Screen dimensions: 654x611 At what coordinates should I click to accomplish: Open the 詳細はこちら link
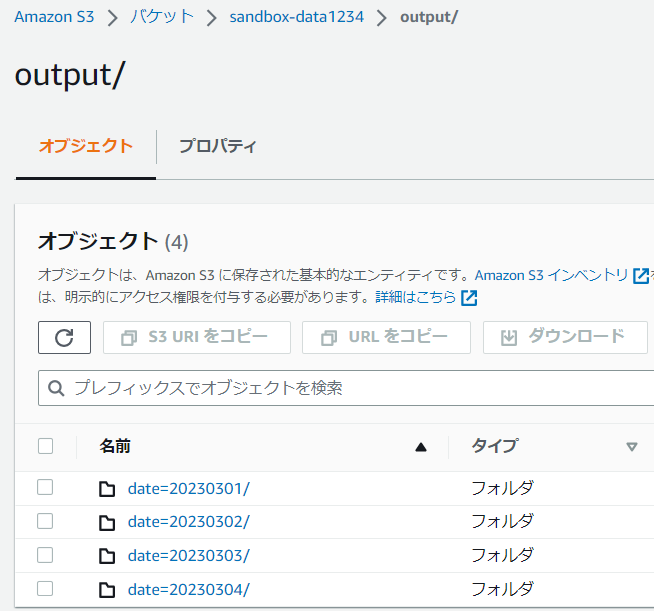(x=415, y=297)
